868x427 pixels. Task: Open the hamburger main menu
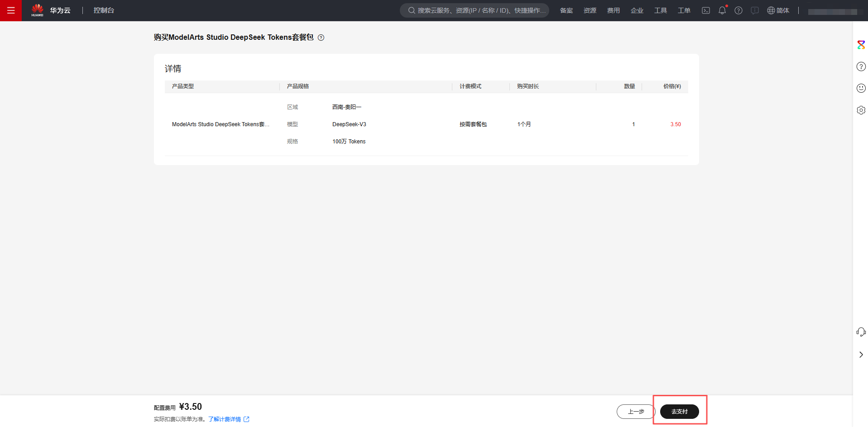(x=11, y=10)
